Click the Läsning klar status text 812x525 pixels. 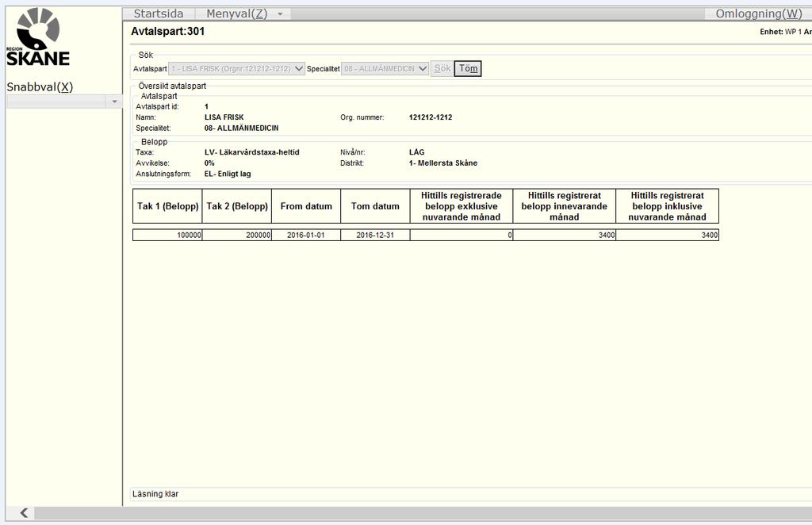[x=155, y=494]
